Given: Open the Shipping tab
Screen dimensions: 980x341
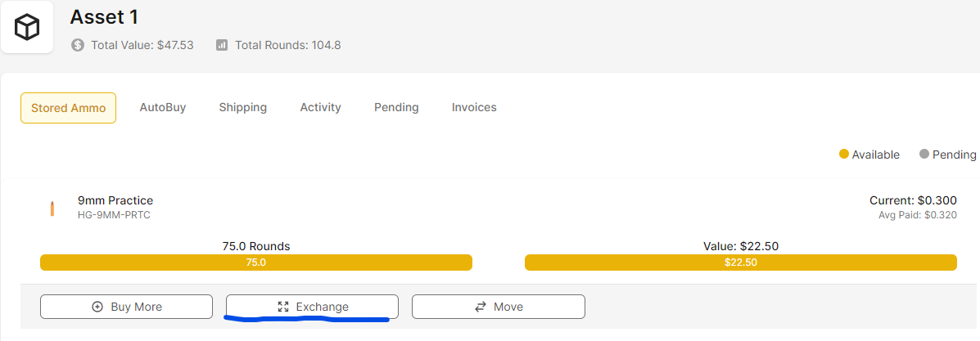Looking at the screenshot, I should [243, 107].
